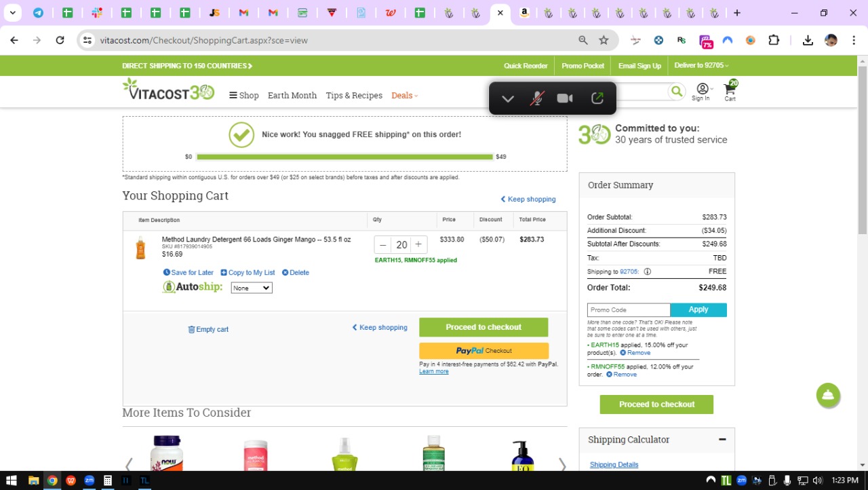Click the Vitacost 30 logo
This screenshot has width=868, height=490.
168,90
